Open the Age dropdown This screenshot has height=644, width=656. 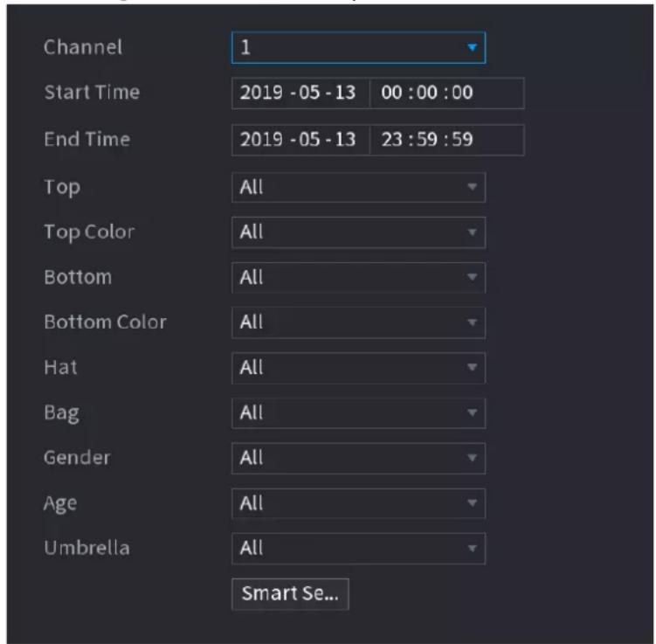pyautogui.click(x=358, y=503)
